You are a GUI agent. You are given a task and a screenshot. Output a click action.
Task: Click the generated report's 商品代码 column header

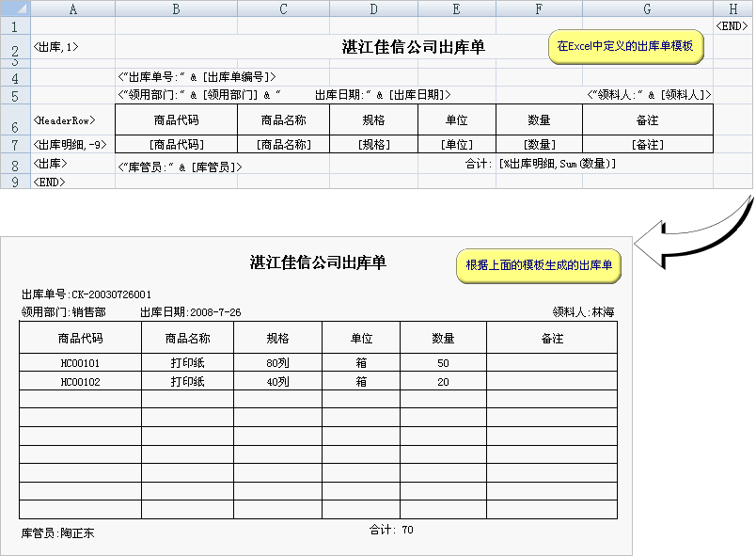pos(81,338)
